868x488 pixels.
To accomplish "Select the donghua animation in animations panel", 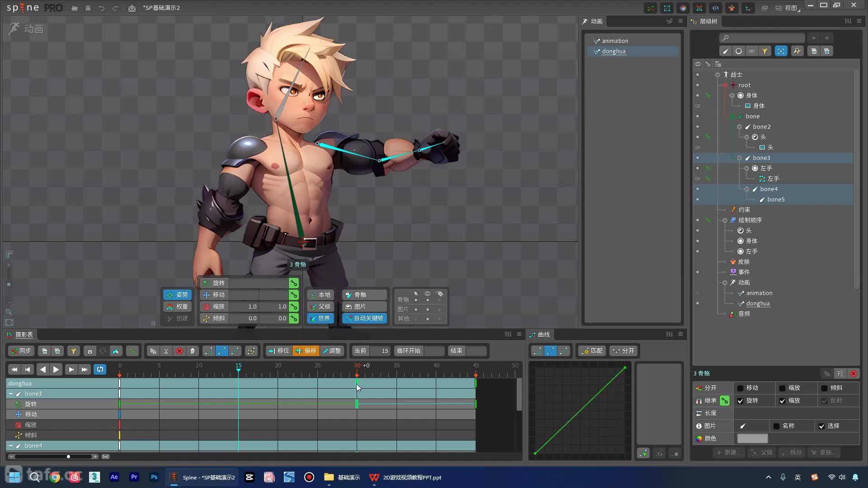I will pyautogui.click(x=632, y=51).
